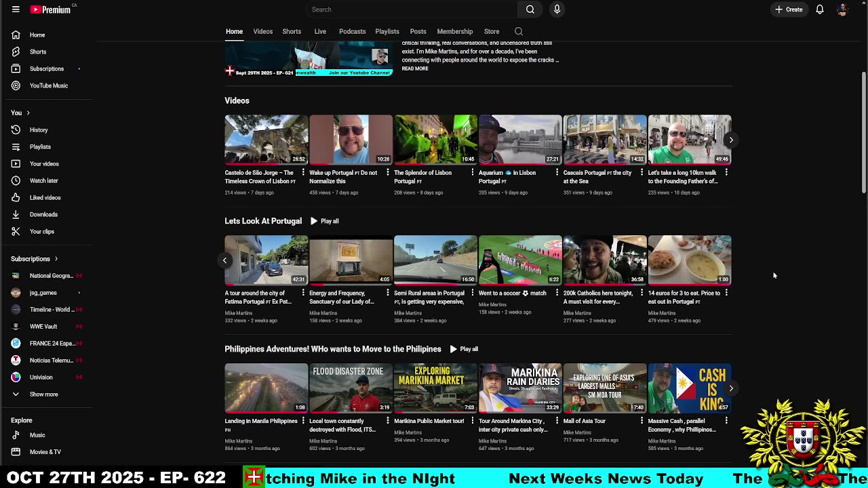Viewport: 868px width, 488px height.
Task: Switch to the Posts tab
Action: coord(418,31)
